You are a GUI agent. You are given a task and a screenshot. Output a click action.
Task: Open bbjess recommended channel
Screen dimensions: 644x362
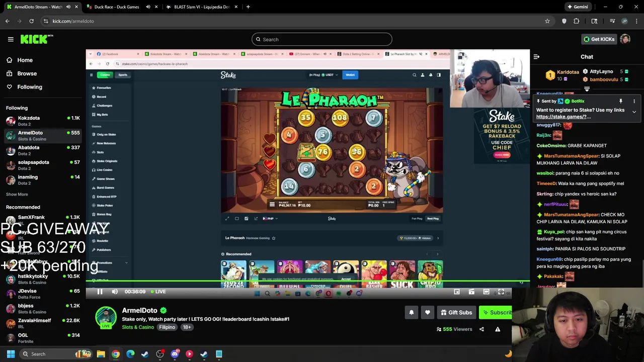click(43, 308)
